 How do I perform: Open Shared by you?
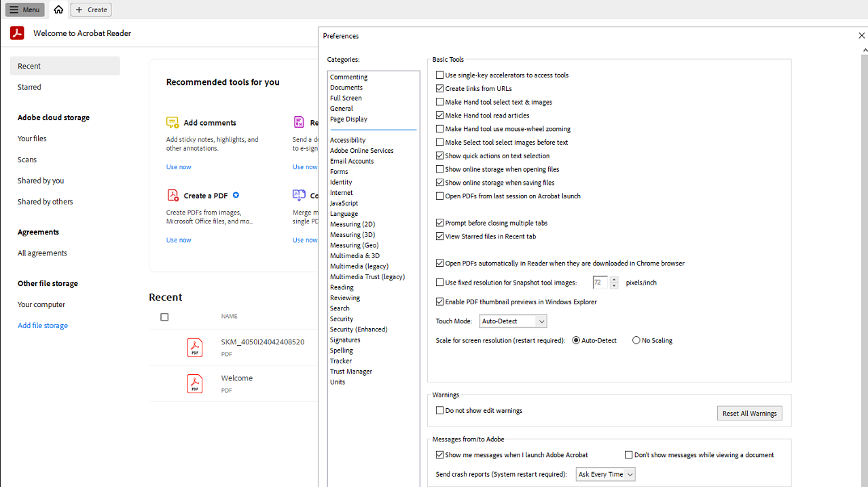41,181
